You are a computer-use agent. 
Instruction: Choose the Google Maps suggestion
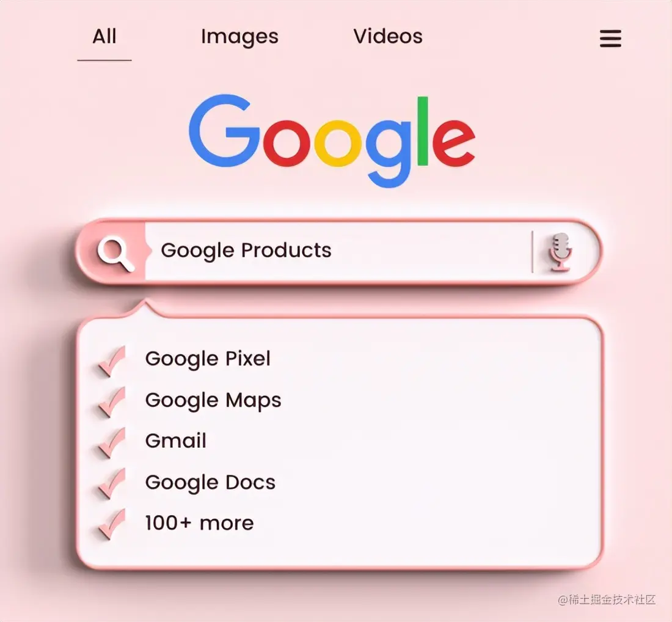pos(213,401)
